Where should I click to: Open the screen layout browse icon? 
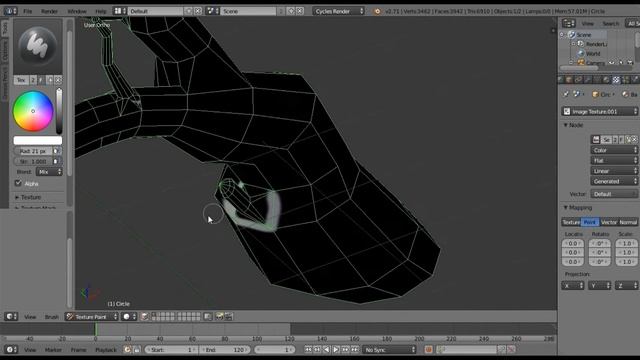120,11
